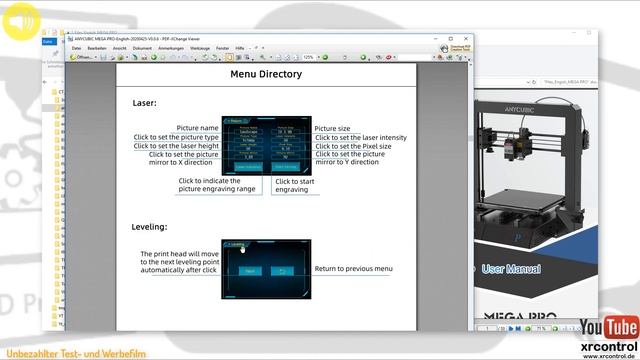
Task: Click the blue last page icon in background viewer
Action: coord(518,328)
